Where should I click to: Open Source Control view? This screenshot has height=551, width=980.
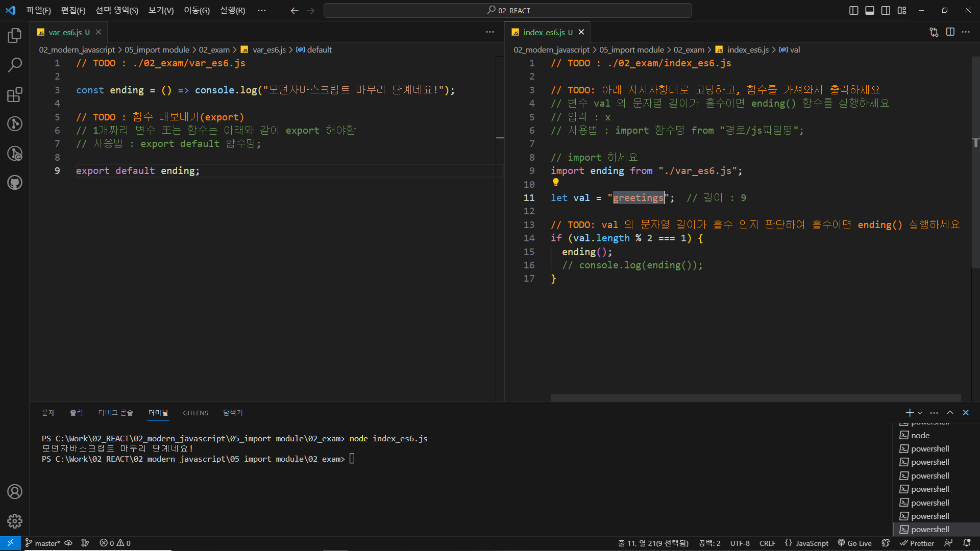coord(14,124)
